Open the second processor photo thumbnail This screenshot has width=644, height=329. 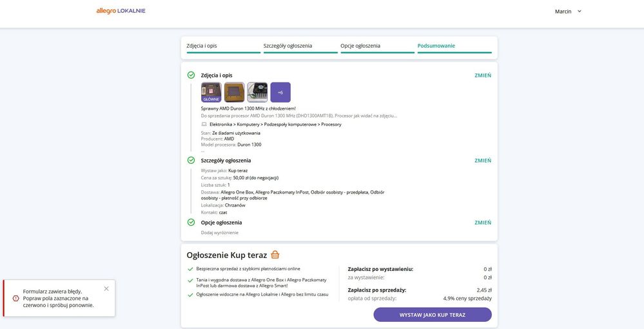click(234, 92)
